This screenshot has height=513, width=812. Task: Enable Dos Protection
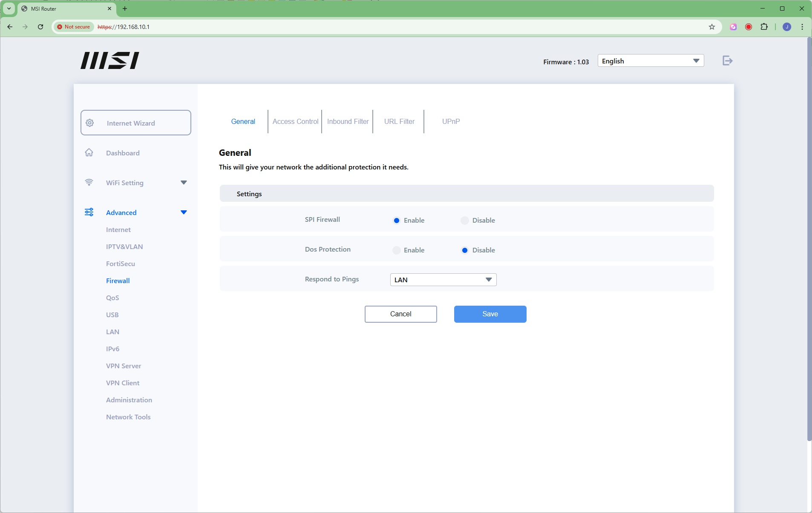coord(397,250)
